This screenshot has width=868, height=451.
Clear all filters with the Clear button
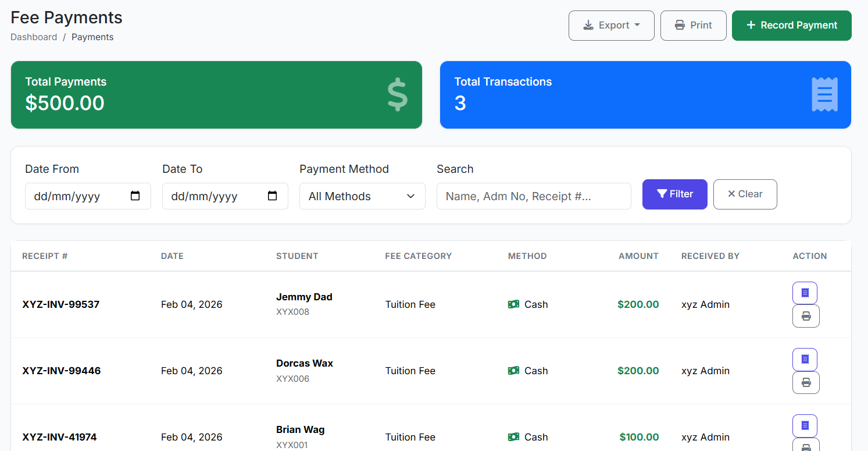click(x=745, y=194)
